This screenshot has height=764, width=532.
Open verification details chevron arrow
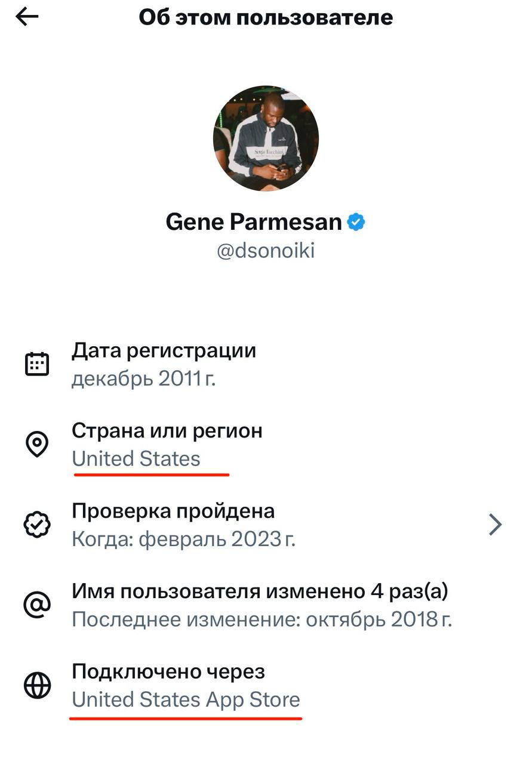[x=495, y=525]
